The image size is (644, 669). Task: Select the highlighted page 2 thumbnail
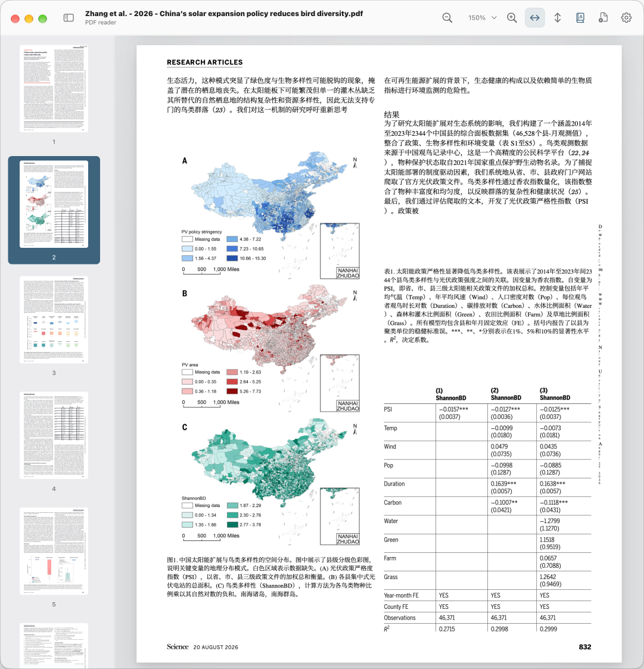click(x=54, y=204)
